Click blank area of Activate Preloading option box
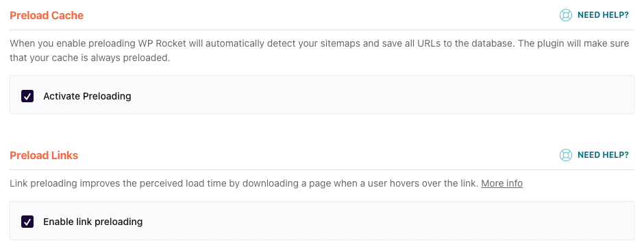The height and width of the screenshot is (247, 644). pyautogui.click(x=382, y=95)
